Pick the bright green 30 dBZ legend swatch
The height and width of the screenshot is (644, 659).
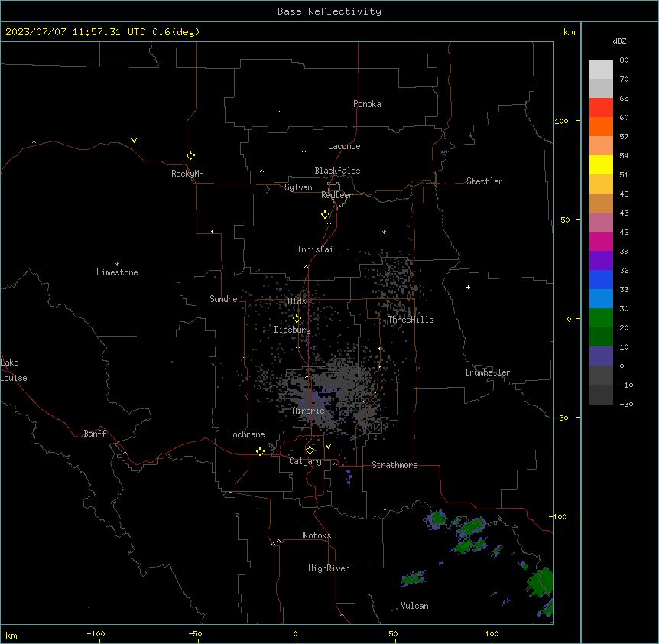click(601, 318)
